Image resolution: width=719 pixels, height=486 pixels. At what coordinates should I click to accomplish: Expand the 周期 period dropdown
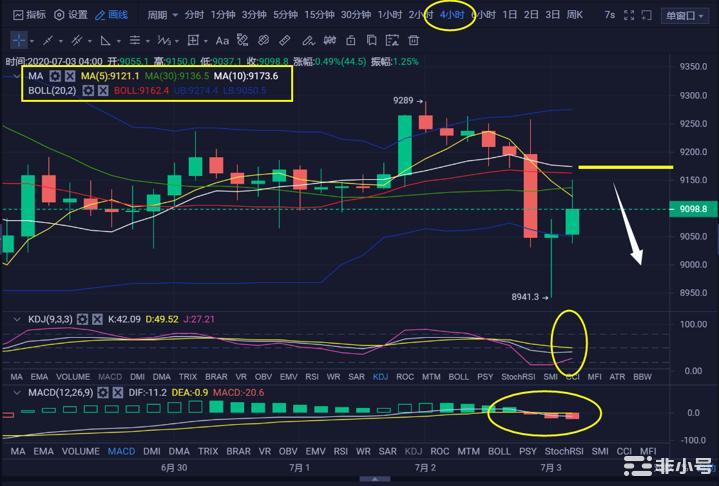click(162, 15)
